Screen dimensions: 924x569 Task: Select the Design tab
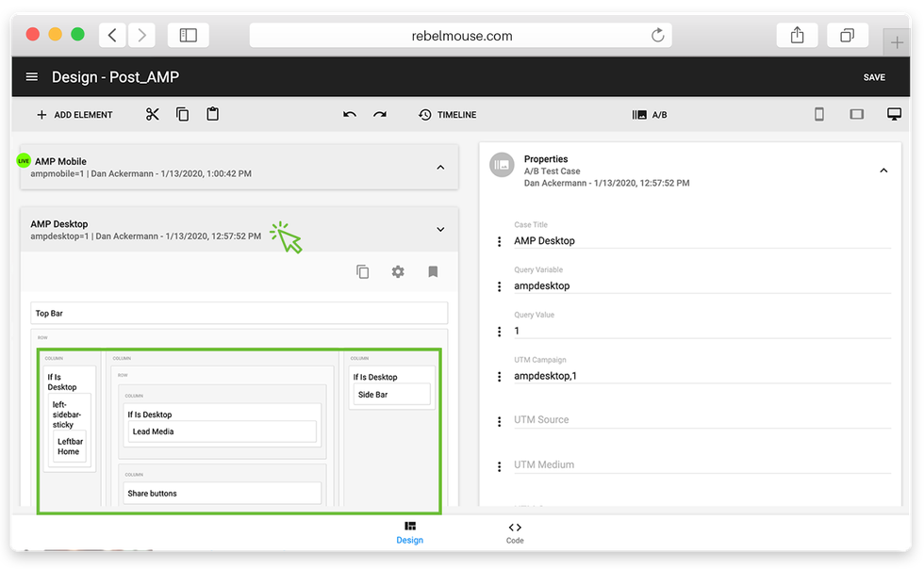click(409, 532)
